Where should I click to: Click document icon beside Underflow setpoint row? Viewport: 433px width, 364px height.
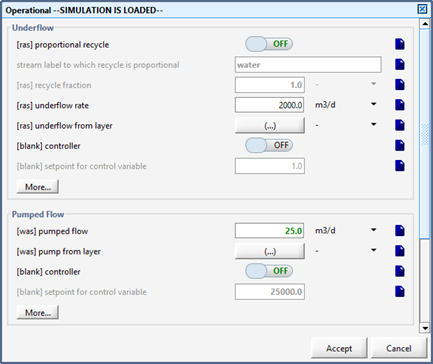(x=400, y=166)
